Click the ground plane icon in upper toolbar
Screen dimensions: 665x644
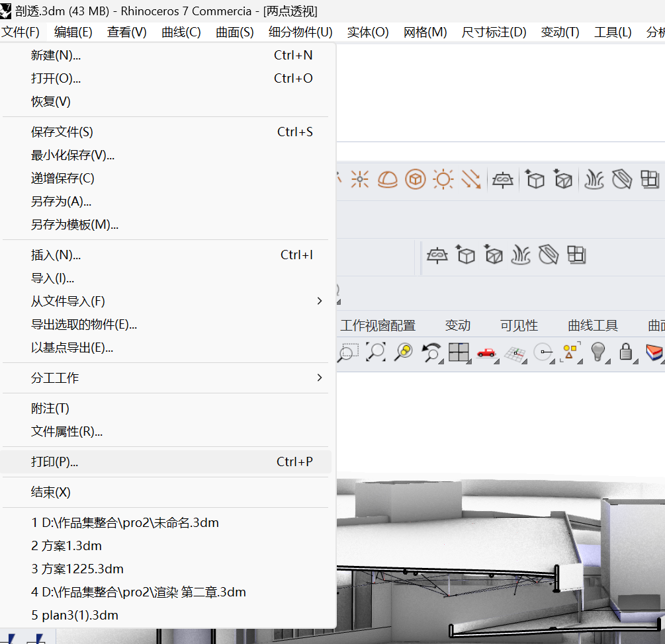(503, 180)
